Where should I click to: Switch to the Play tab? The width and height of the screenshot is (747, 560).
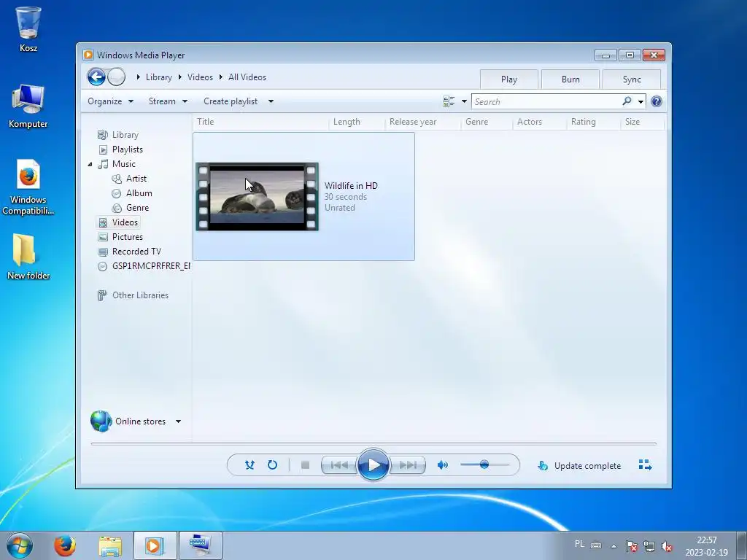(508, 79)
